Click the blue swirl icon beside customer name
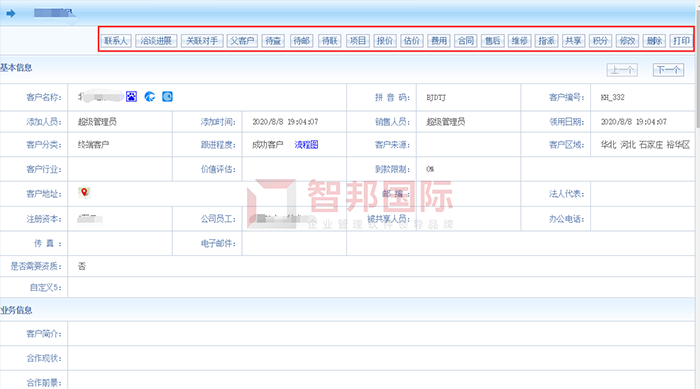The height and width of the screenshot is (389, 700). pyautogui.click(x=150, y=96)
